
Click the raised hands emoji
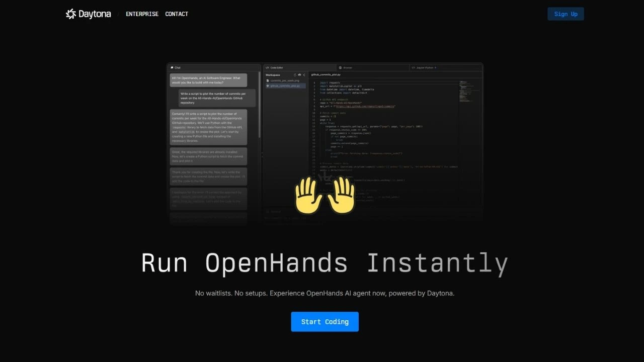click(x=325, y=195)
